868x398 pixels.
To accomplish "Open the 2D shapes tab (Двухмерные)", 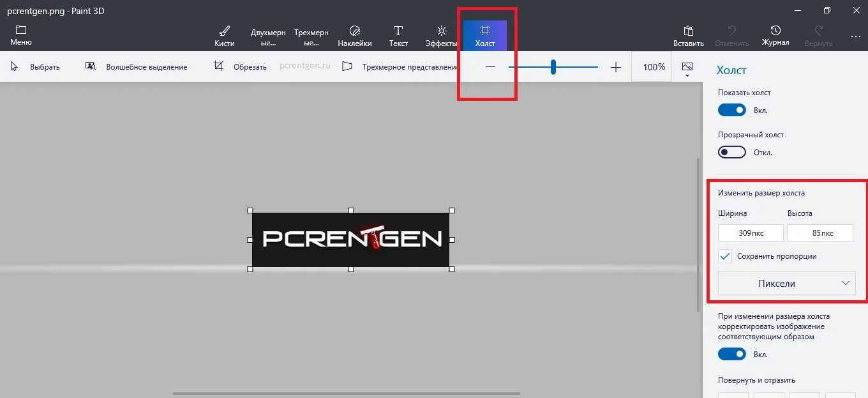I will (x=268, y=36).
